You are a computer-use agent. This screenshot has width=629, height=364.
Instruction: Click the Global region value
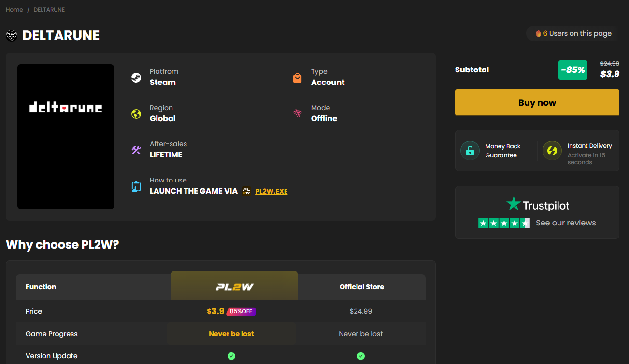pyautogui.click(x=163, y=119)
